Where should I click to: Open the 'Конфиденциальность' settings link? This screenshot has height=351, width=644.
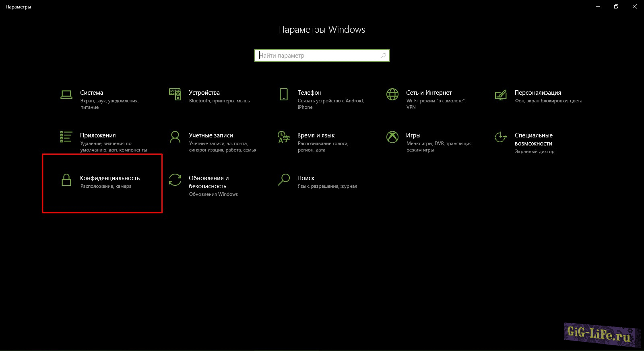110,178
